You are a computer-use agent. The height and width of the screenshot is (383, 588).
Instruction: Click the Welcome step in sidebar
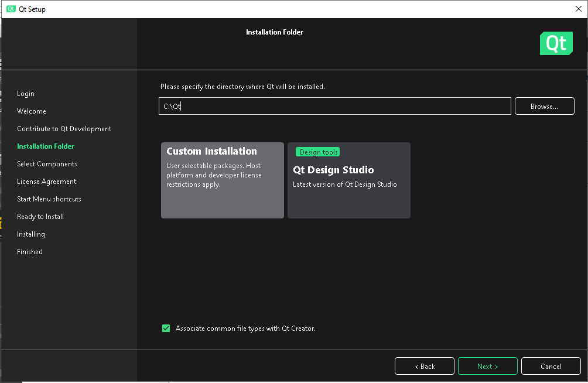click(x=32, y=111)
